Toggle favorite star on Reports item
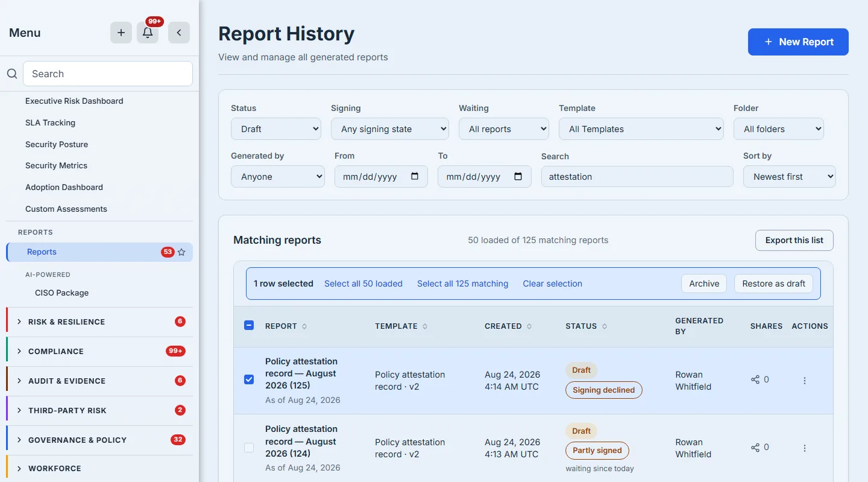This screenshot has height=482, width=868. pos(181,252)
